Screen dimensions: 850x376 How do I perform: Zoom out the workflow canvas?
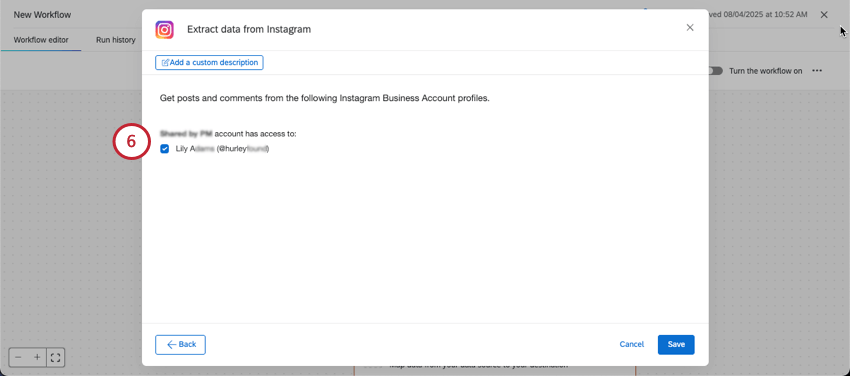18,358
